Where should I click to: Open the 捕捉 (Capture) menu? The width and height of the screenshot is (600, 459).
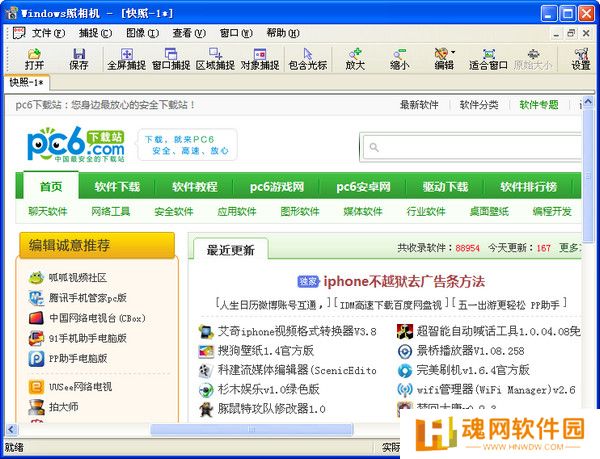95,33
